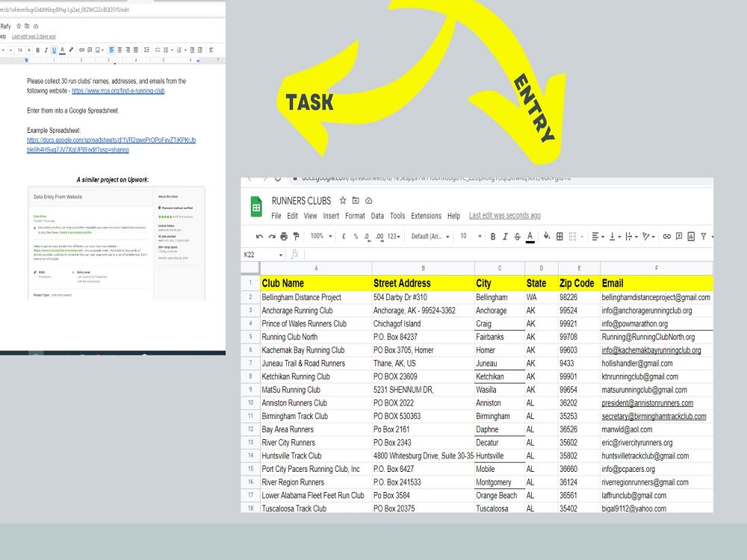Open text wrapping dropdown in Sheets
This screenshot has width=747, height=560.
(x=630, y=236)
